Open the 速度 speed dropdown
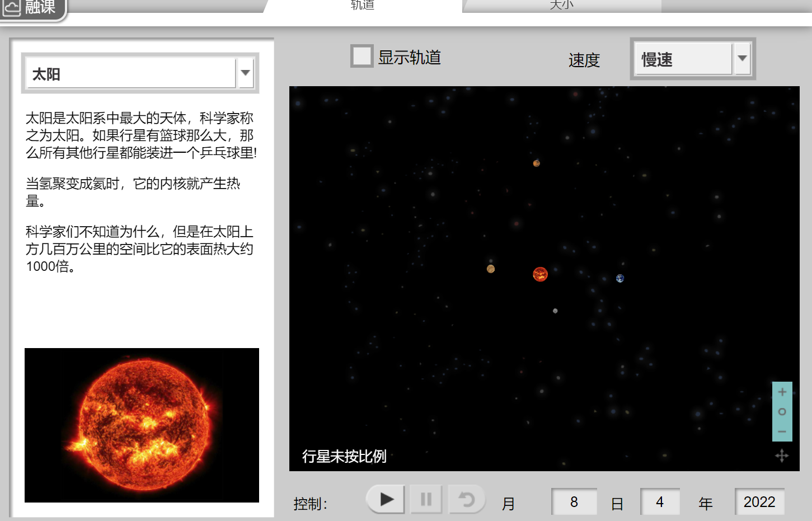The width and height of the screenshot is (812, 521). click(683, 58)
